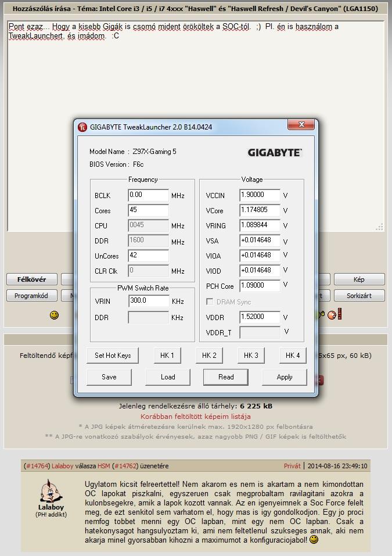Edit the PCH Core voltage field
This screenshot has width=392, height=556.
click(x=260, y=286)
